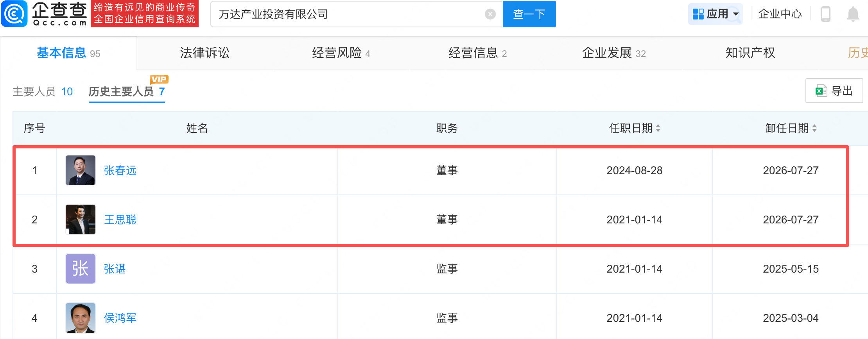This screenshot has width=868, height=339.
Task: Select 主要人员 sub-tab
Action: 43,92
